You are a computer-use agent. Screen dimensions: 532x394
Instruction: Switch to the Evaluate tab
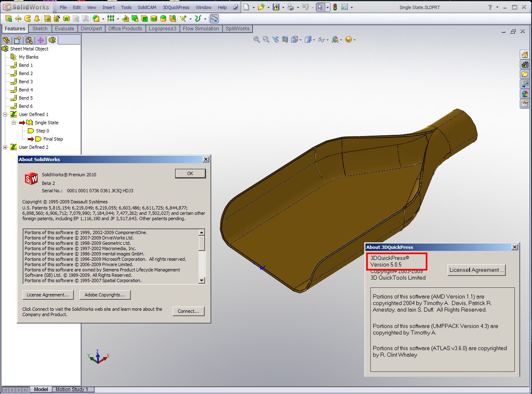64,29
